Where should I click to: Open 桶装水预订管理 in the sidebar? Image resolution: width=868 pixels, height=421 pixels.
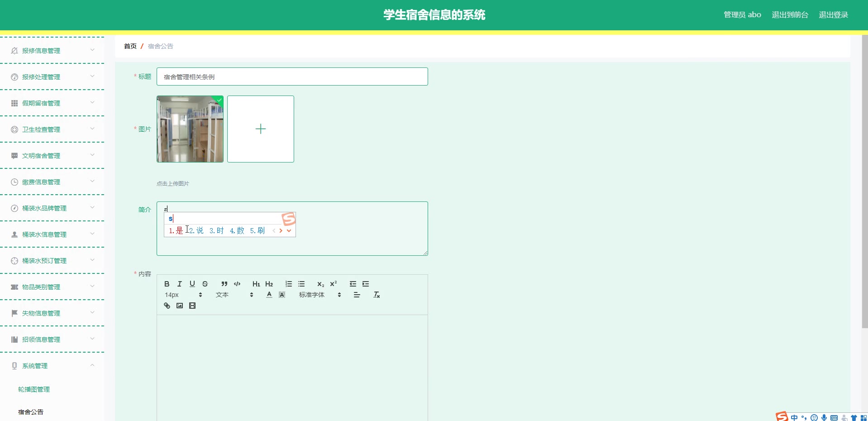coord(52,261)
